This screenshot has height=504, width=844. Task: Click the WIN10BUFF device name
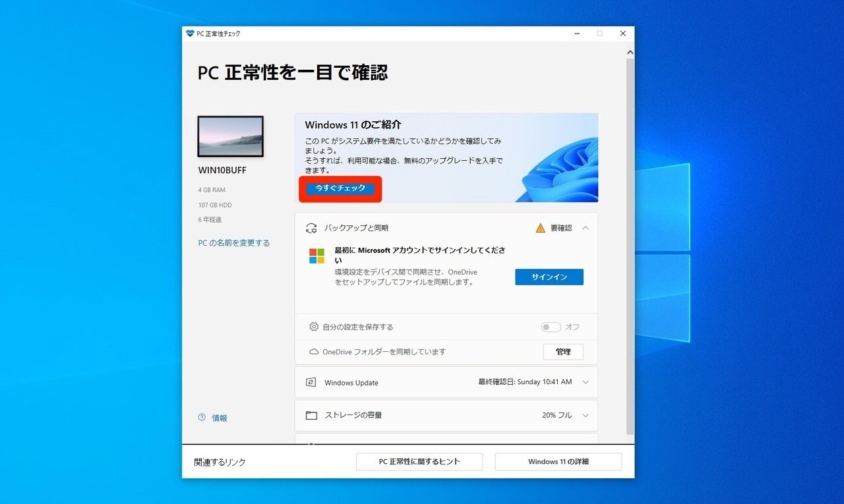pyautogui.click(x=222, y=170)
